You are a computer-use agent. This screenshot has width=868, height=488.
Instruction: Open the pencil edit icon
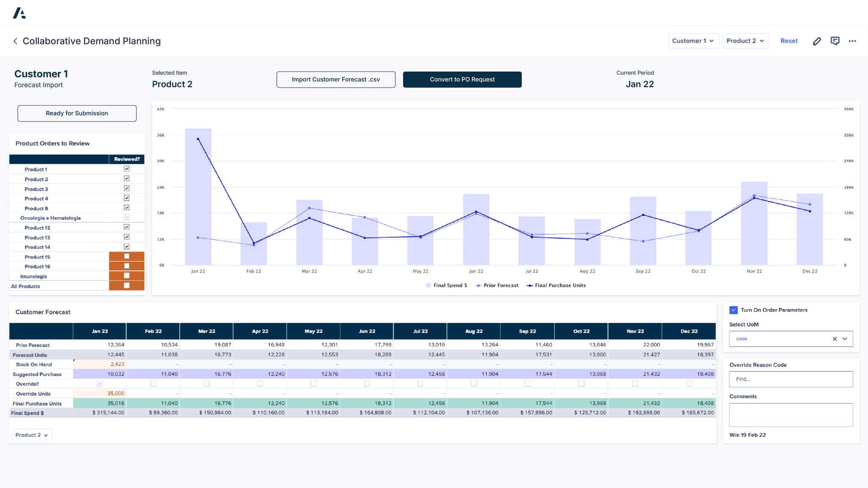tap(817, 41)
